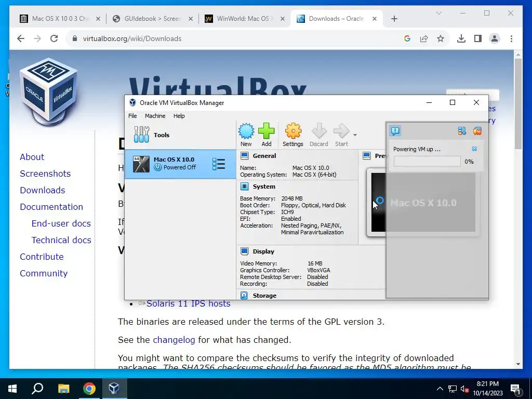Open the Help menu in VirtualBox Manager
Image resolution: width=532 pixels, height=399 pixels.
click(x=179, y=116)
